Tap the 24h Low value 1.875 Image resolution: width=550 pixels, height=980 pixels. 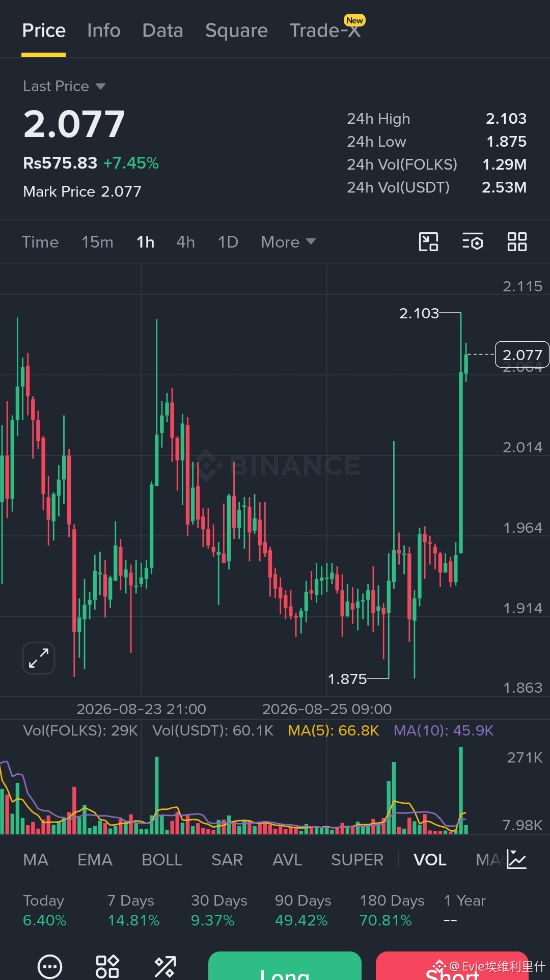click(506, 142)
